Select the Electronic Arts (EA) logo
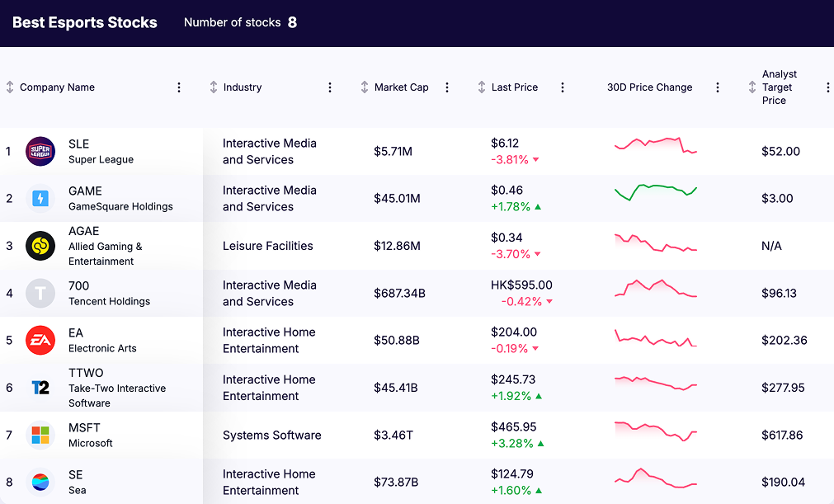The width and height of the screenshot is (834, 504). [x=40, y=340]
